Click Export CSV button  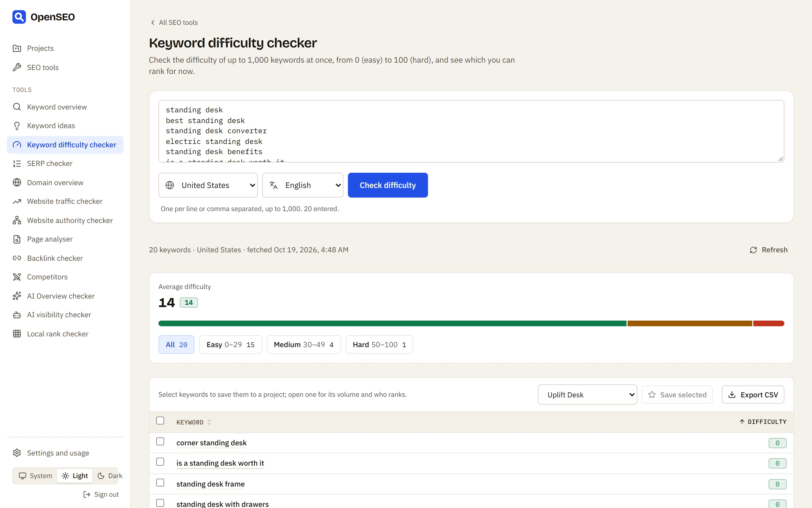pyautogui.click(x=753, y=395)
